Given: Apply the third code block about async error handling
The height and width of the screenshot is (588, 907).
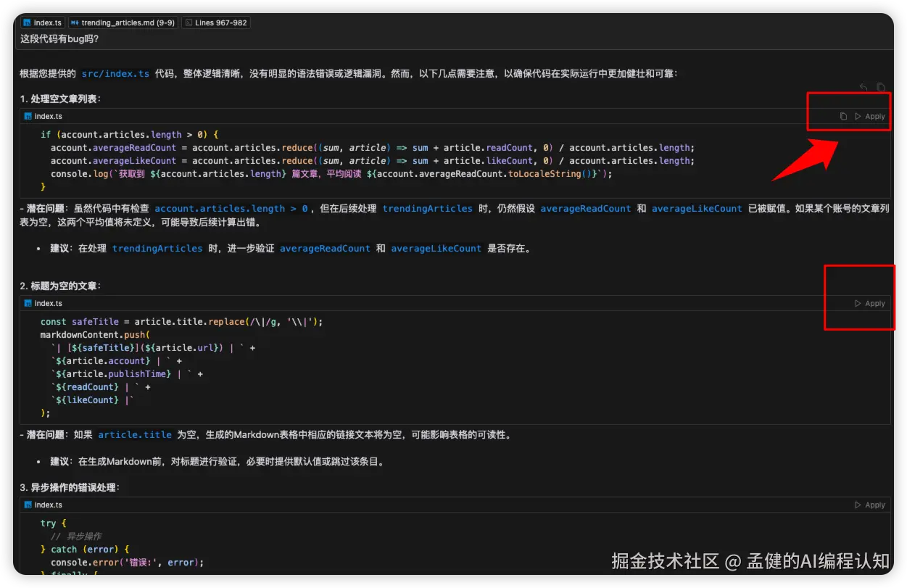Looking at the screenshot, I should point(870,505).
